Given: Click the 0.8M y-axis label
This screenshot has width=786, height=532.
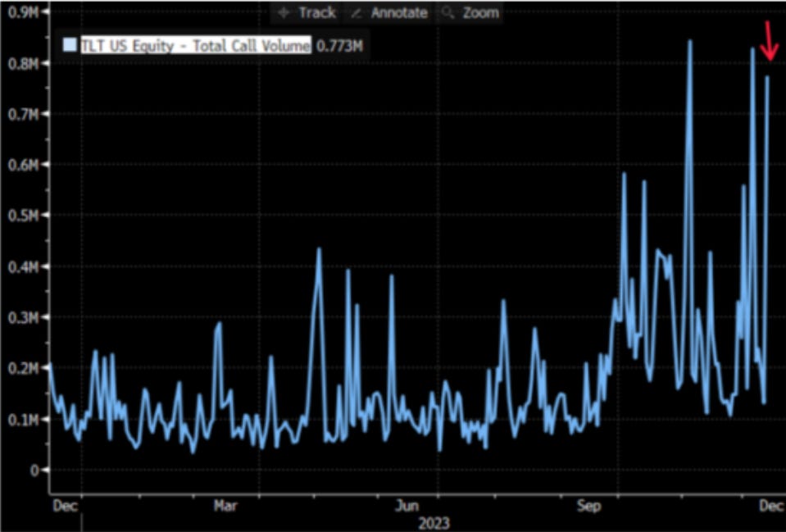Looking at the screenshot, I should (x=24, y=63).
